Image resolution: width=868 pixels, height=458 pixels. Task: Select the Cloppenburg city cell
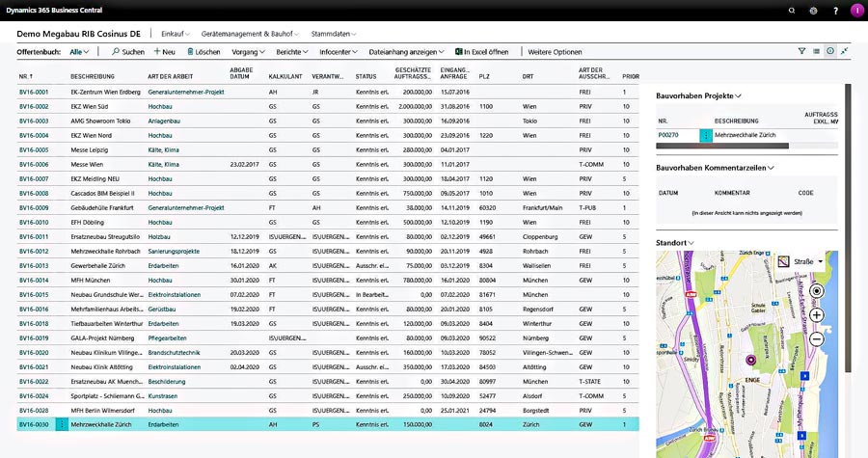[x=540, y=237]
